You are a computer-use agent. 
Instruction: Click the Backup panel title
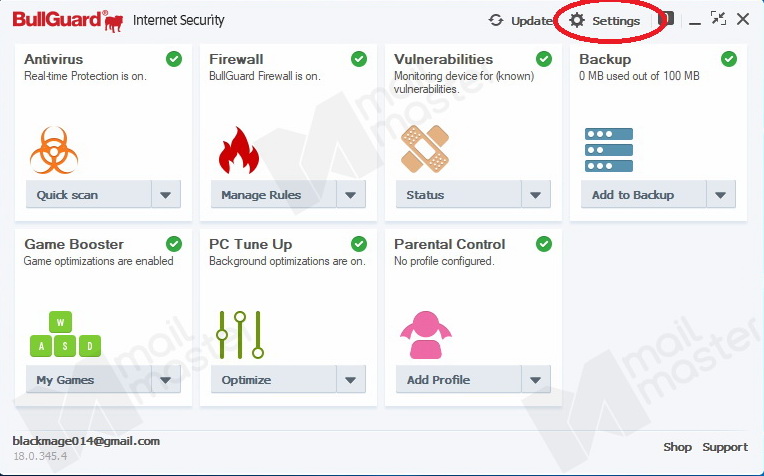click(605, 59)
